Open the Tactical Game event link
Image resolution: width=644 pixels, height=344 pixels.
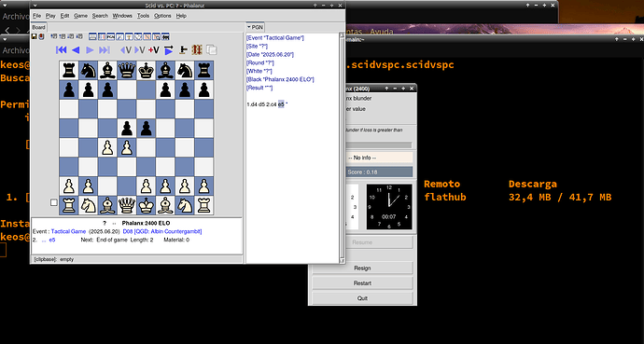coord(68,231)
